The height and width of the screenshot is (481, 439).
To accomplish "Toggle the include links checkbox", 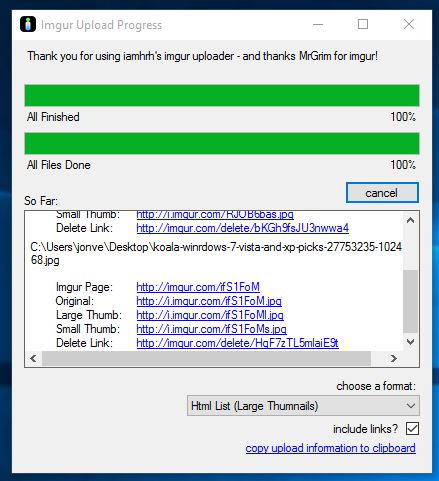I will (x=412, y=429).
